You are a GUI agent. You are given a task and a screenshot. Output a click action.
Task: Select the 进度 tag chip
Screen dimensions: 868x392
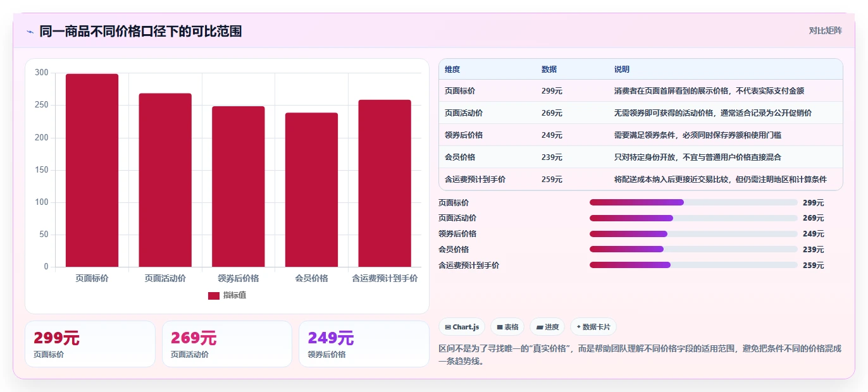point(547,327)
